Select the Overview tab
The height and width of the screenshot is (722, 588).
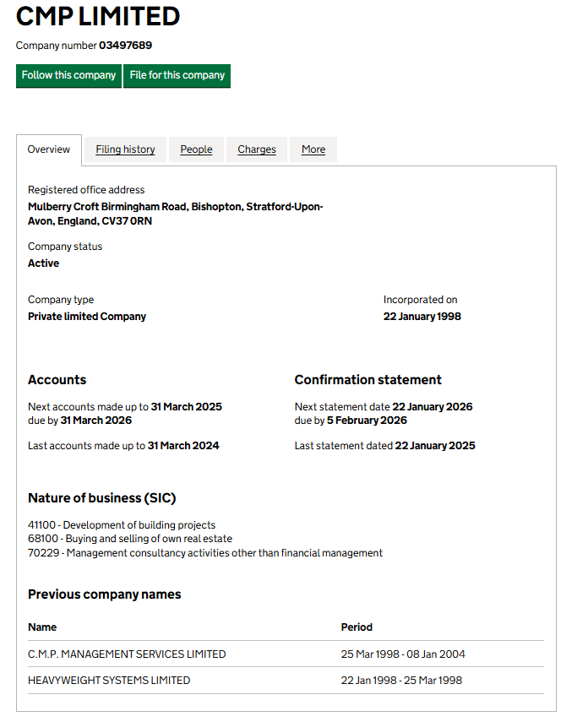(49, 149)
